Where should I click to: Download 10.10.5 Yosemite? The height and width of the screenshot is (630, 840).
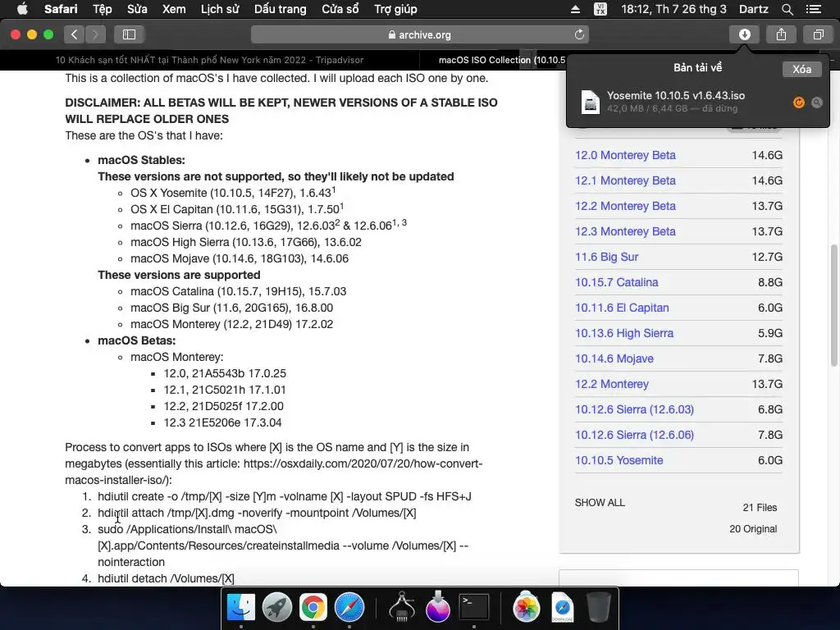619,461
